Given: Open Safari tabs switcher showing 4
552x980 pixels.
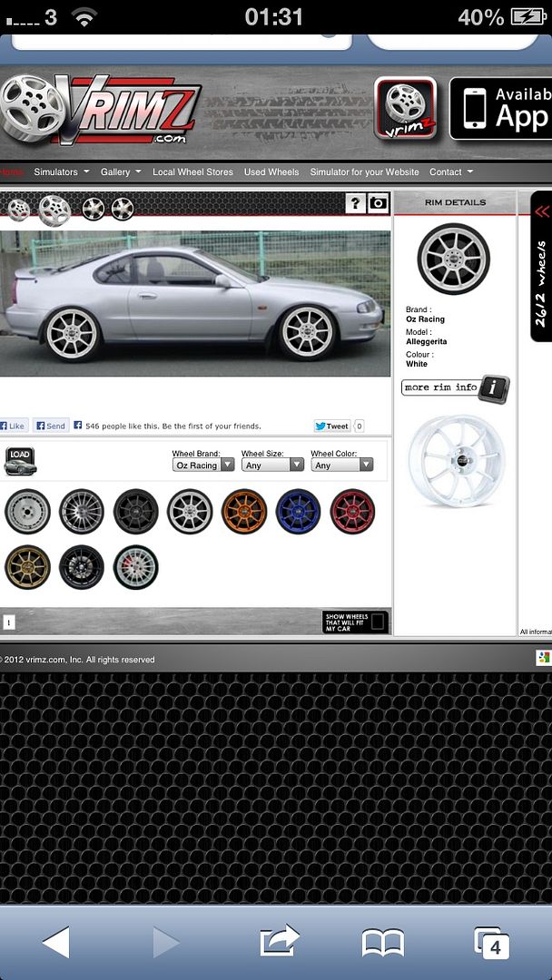Looking at the screenshot, I should (x=491, y=943).
